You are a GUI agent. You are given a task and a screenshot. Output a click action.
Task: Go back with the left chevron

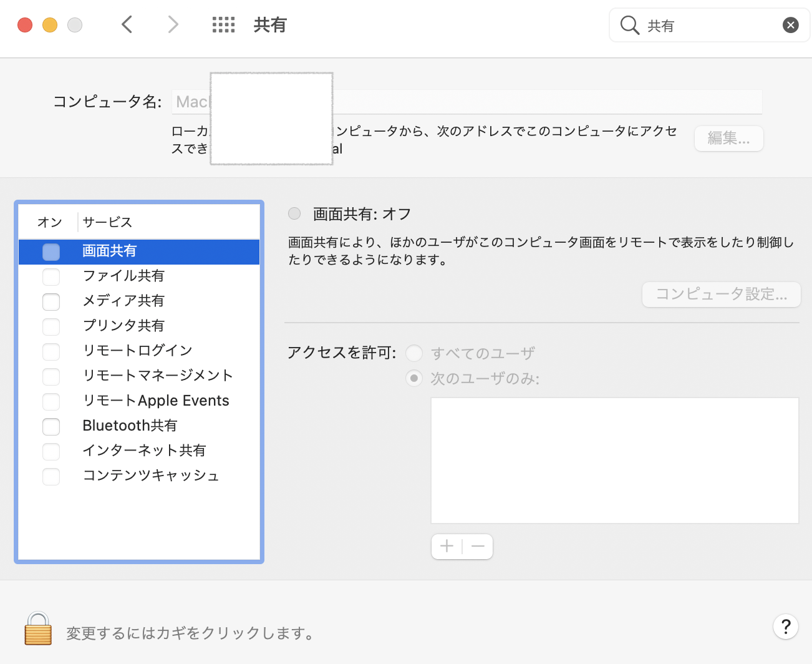[127, 25]
